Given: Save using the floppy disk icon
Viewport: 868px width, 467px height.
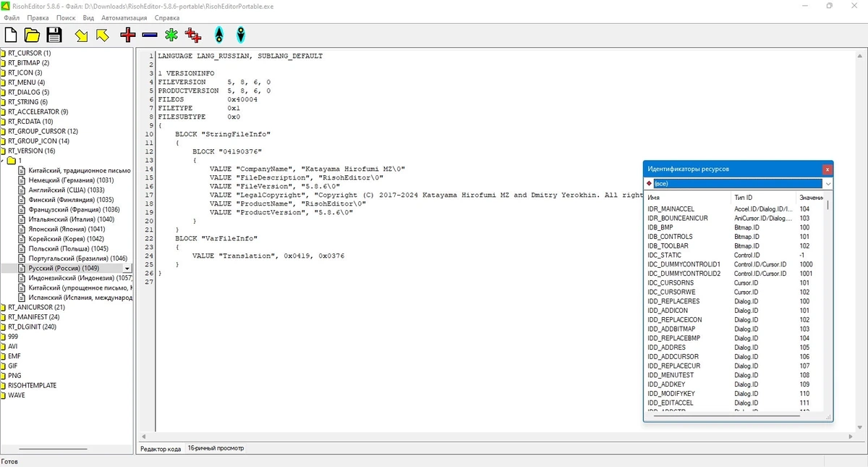Looking at the screenshot, I should [x=54, y=35].
